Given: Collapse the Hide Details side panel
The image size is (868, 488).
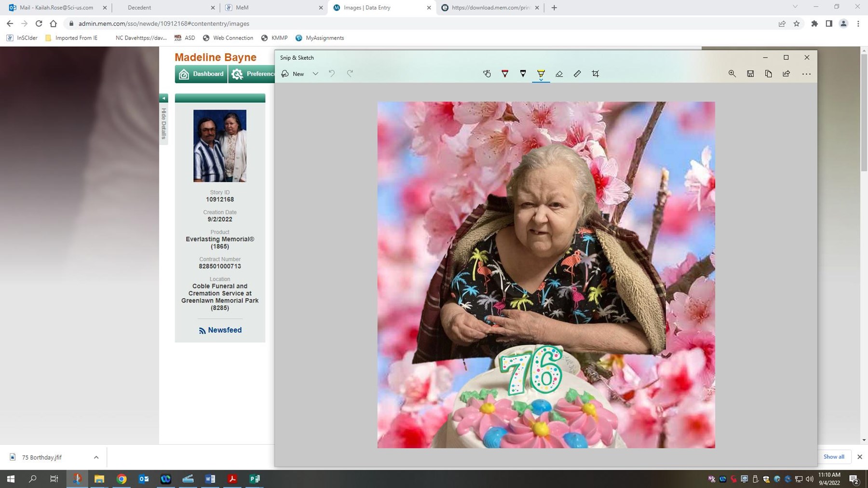Looking at the screenshot, I should pyautogui.click(x=164, y=98).
